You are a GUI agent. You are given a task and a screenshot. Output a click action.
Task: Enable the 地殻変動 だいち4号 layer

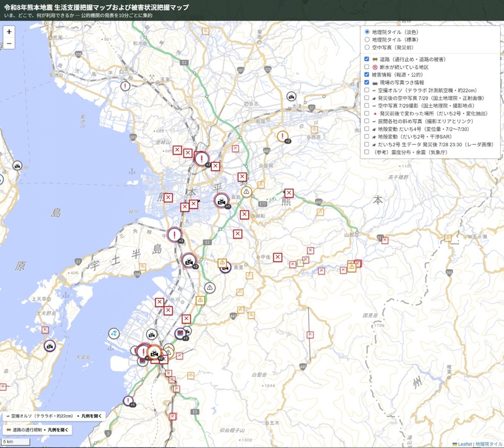click(367, 129)
